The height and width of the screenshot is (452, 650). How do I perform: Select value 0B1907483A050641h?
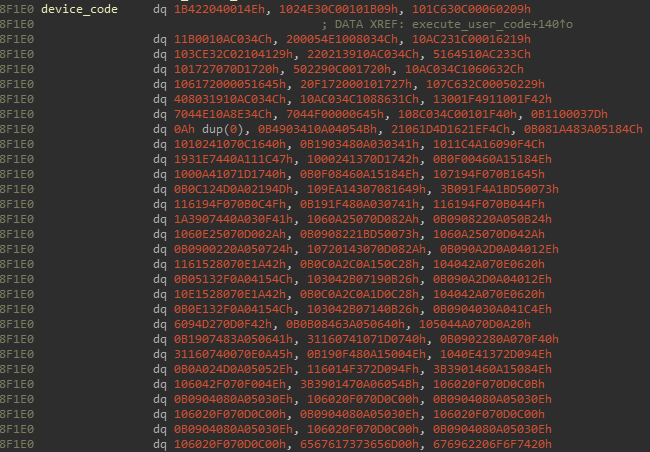tap(233, 339)
